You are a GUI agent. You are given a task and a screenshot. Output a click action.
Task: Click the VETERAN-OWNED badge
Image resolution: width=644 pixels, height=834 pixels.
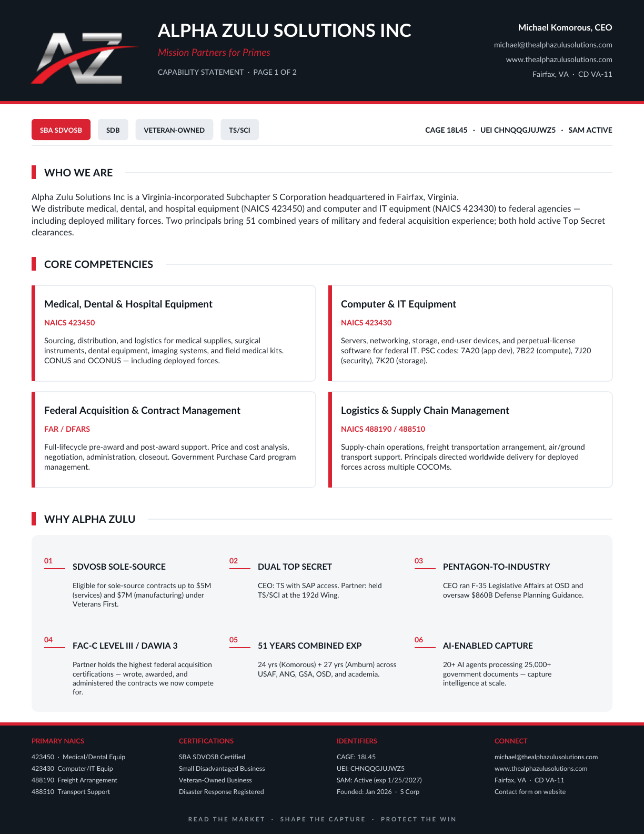[x=174, y=130]
